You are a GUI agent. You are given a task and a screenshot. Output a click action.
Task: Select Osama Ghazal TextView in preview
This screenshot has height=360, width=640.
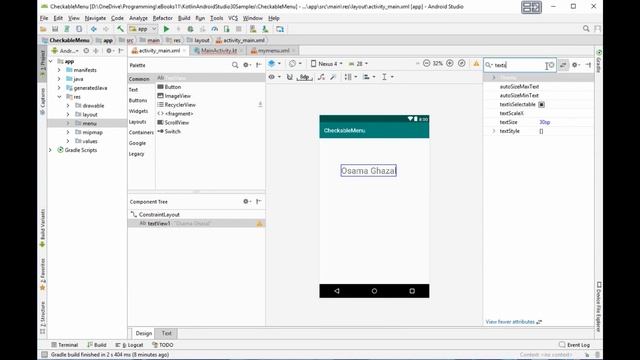click(369, 171)
